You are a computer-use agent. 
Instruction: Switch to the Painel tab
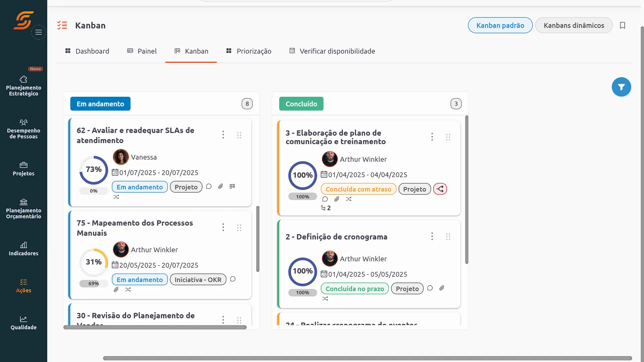(x=142, y=51)
